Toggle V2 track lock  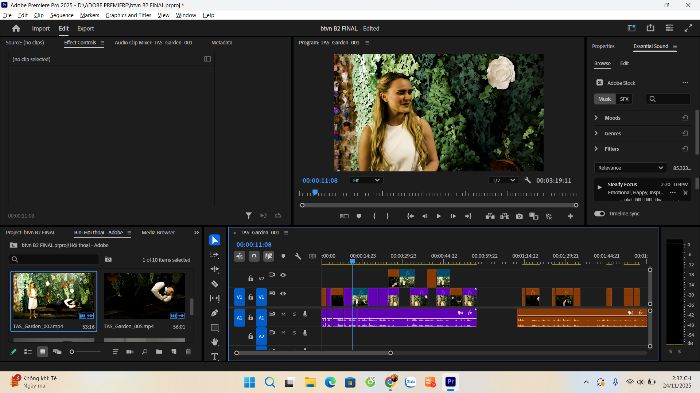250,278
